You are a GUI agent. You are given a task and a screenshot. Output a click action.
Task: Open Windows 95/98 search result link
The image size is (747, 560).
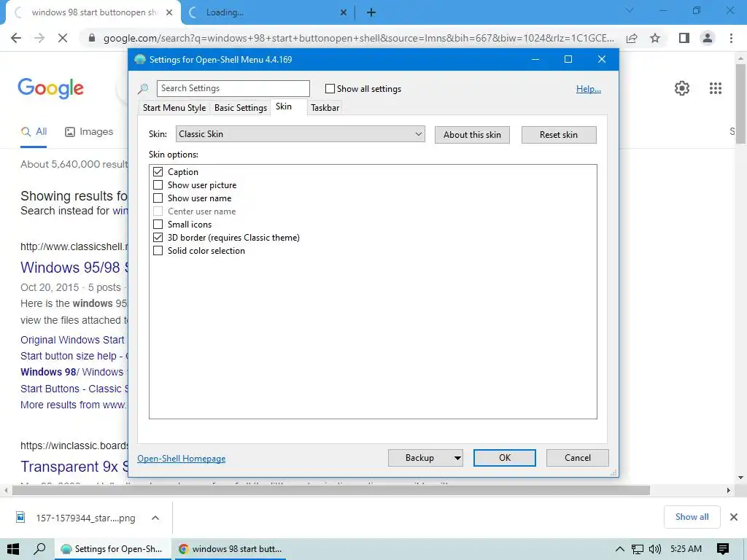pos(74,268)
